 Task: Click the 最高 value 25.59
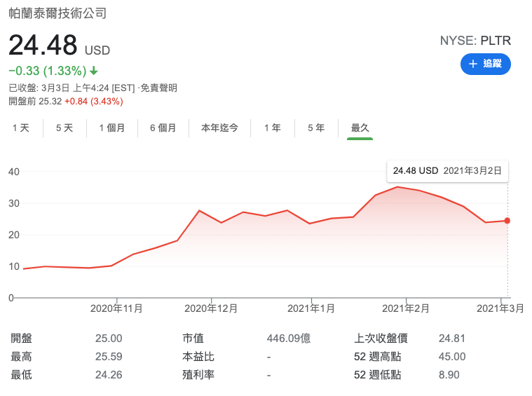[109, 357]
